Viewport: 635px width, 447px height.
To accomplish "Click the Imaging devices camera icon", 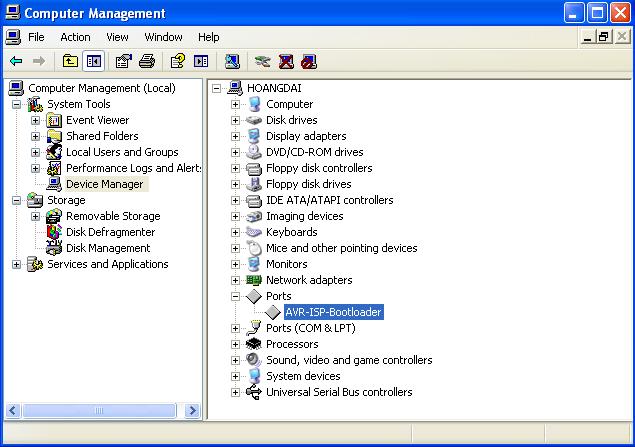I will point(254,216).
